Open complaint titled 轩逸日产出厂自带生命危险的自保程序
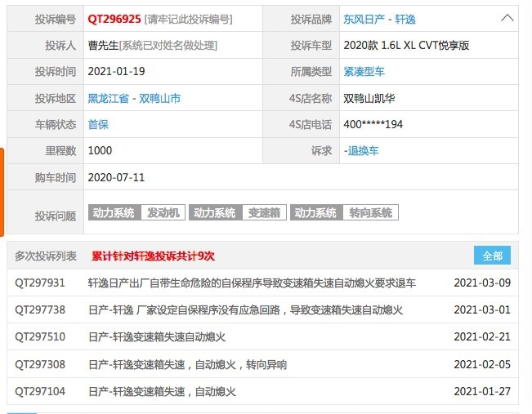The height and width of the screenshot is (414, 532). [252, 283]
